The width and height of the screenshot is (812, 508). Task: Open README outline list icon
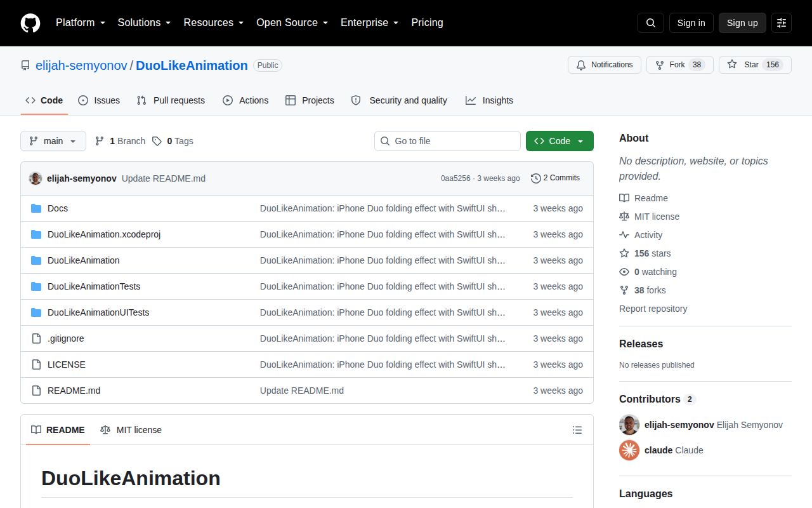point(577,430)
